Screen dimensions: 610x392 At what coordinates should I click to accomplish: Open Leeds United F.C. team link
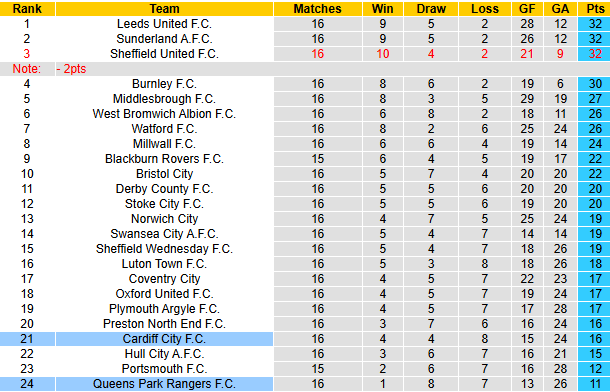[x=164, y=24]
